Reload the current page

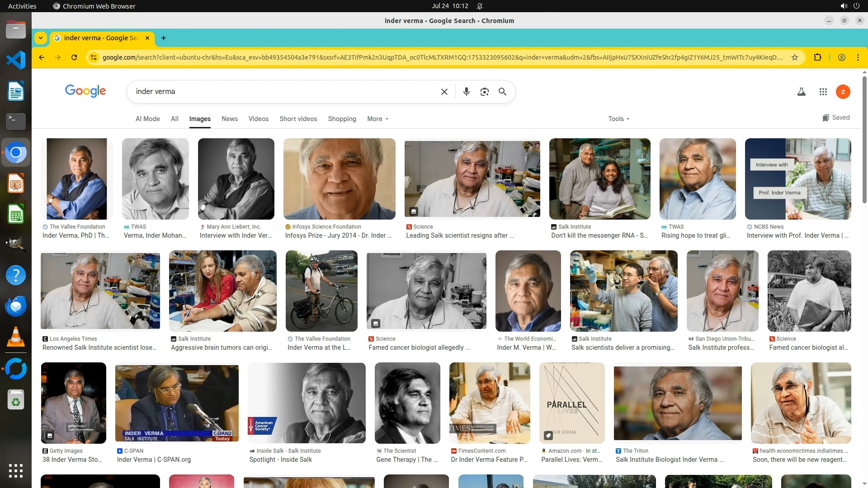pyautogui.click(x=74, y=57)
